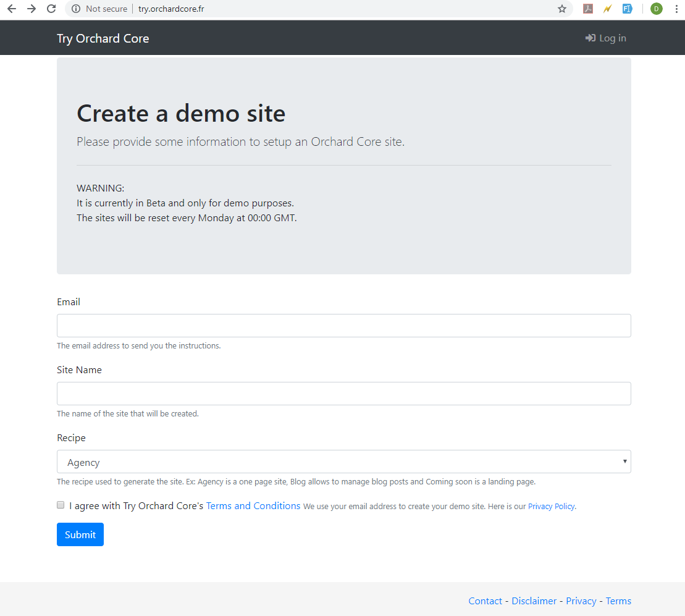This screenshot has height=616, width=685.
Task: Click the browser forward arrow
Action: [x=32, y=9]
